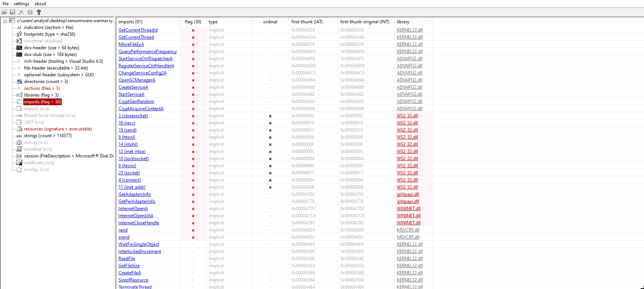Screen dimensions: 644x289
Task: Click the ordinal x in the 19 (send) row
Action: click(x=270, y=130)
